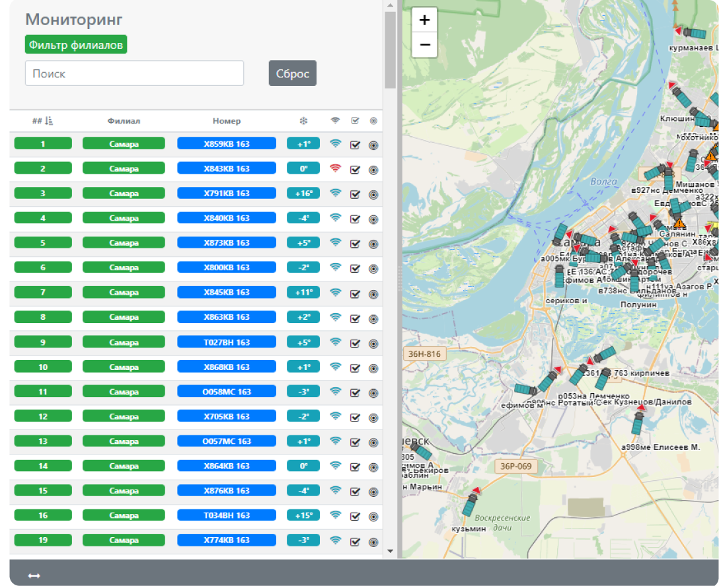Toggle checkbox for Х845КВ 163
Screen dimensions: 719x588
(355, 294)
